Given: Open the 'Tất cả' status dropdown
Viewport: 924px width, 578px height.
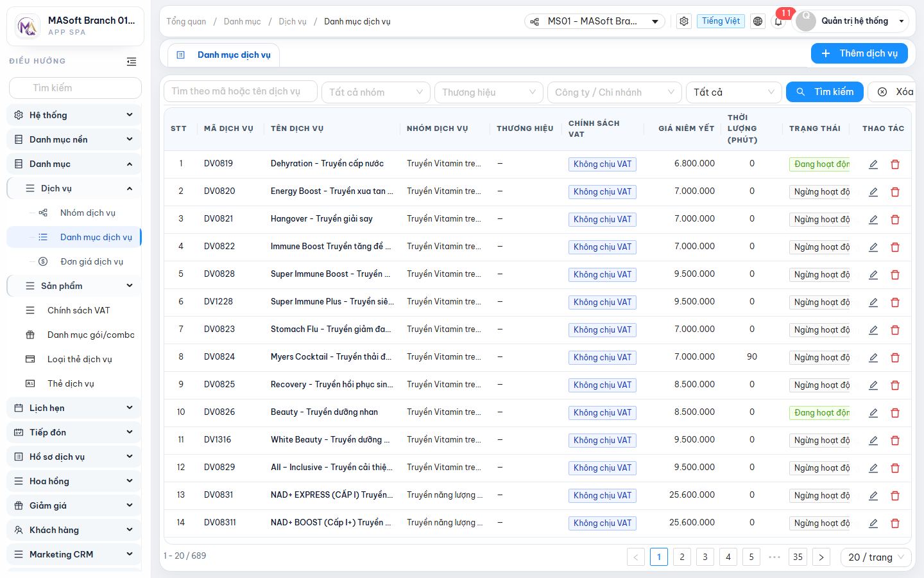Looking at the screenshot, I should [x=734, y=92].
